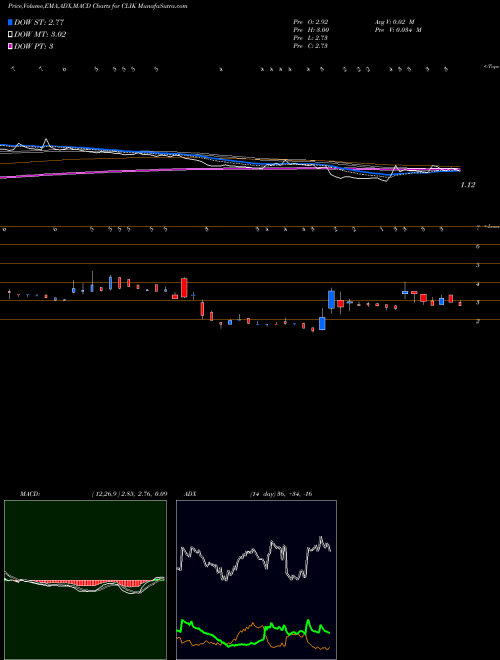Viewport: 500px width, 660px height.
Task: Click the 'Pre L: 2.73' value
Action: pyautogui.click(x=311, y=38)
